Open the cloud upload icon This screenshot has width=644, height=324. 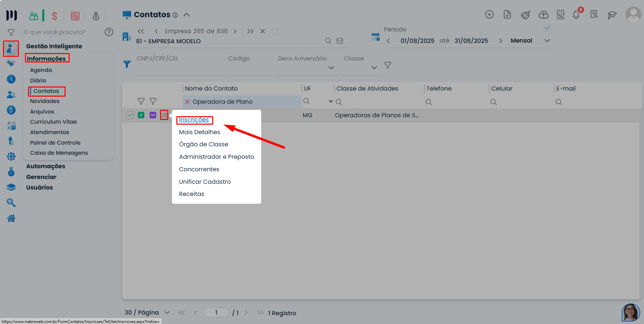click(x=543, y=15)
